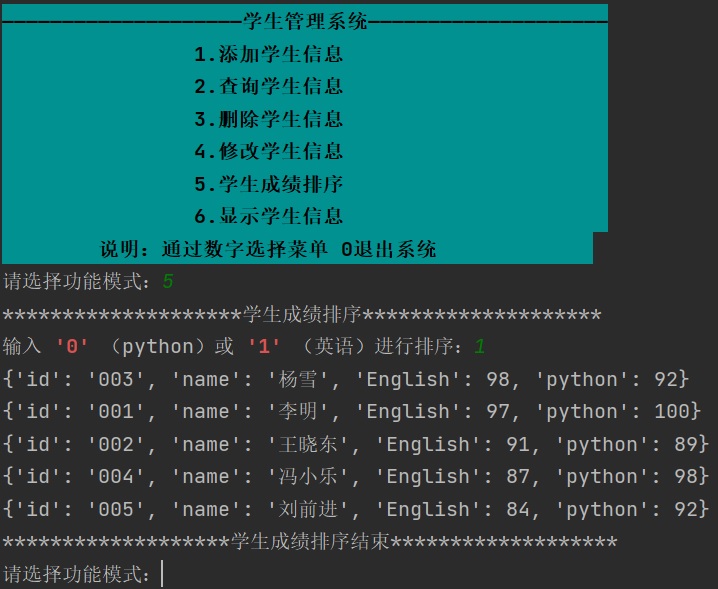718x589 pixels.
Task: Click menu line '4.修改学生信息'
Action: (x=268, y=151)
